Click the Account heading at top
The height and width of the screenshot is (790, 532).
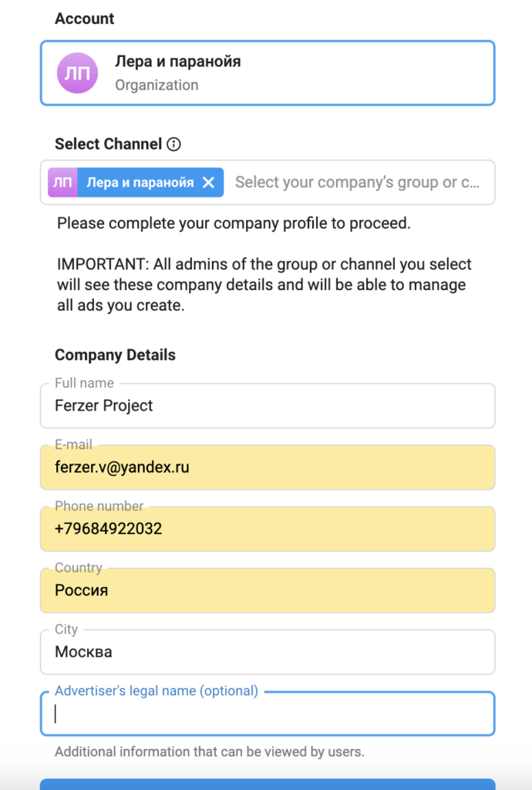pyautogui.click(x=84, y=19)
